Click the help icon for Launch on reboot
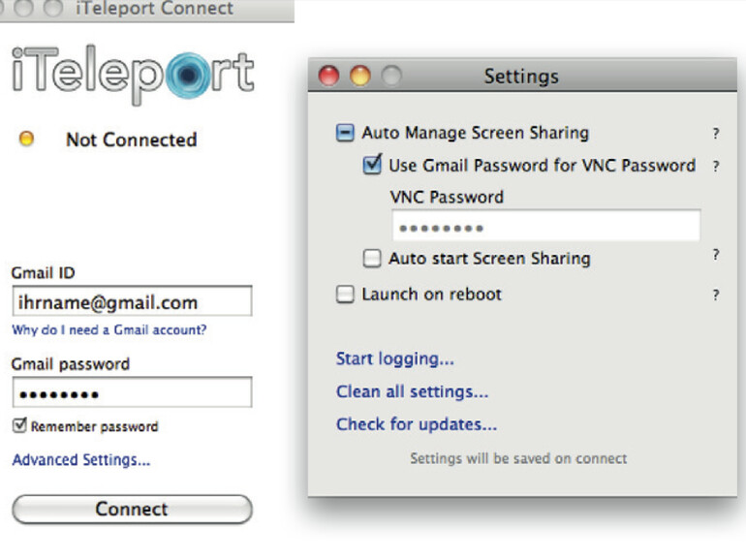Image resolution: width=746 pixels, height=560 pixels. tap(716, 296)
